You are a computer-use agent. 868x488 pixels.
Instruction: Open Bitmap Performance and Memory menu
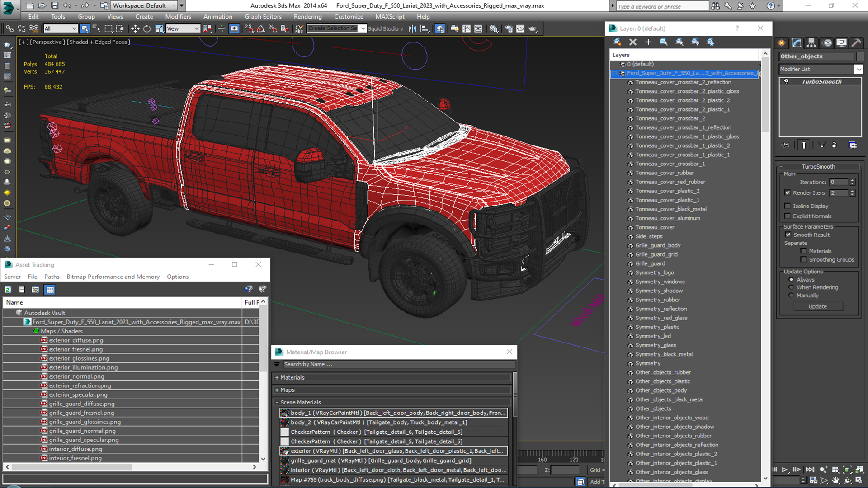113,277
